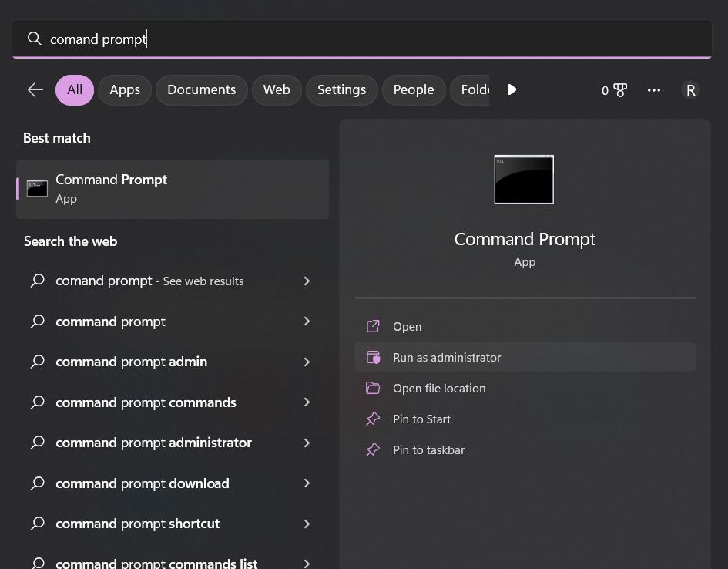The width and height of the screenshot is (728, 569).
Task: Run Command Prompt as administrator
Action: point(447,358)
